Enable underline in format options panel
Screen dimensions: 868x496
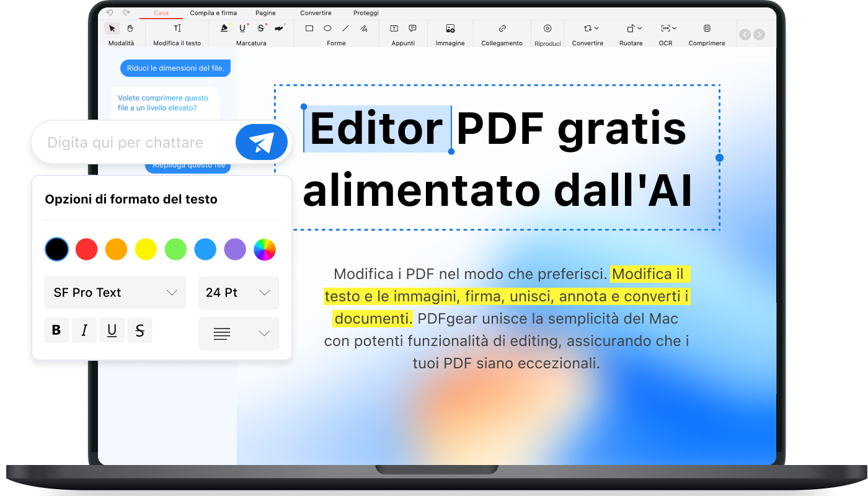click(112, 330)
